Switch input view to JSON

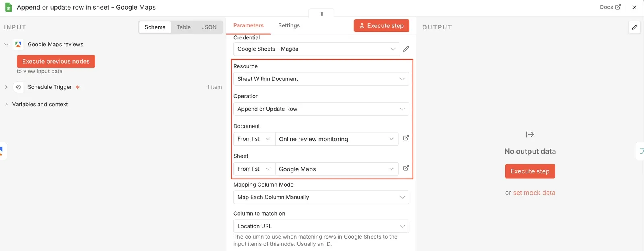(x=209, y=27)
